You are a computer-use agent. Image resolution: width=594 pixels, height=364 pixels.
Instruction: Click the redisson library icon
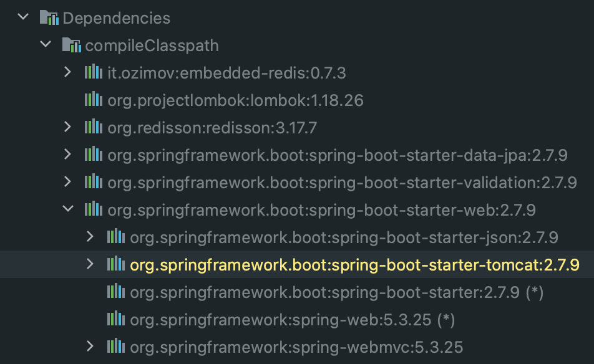94,127
